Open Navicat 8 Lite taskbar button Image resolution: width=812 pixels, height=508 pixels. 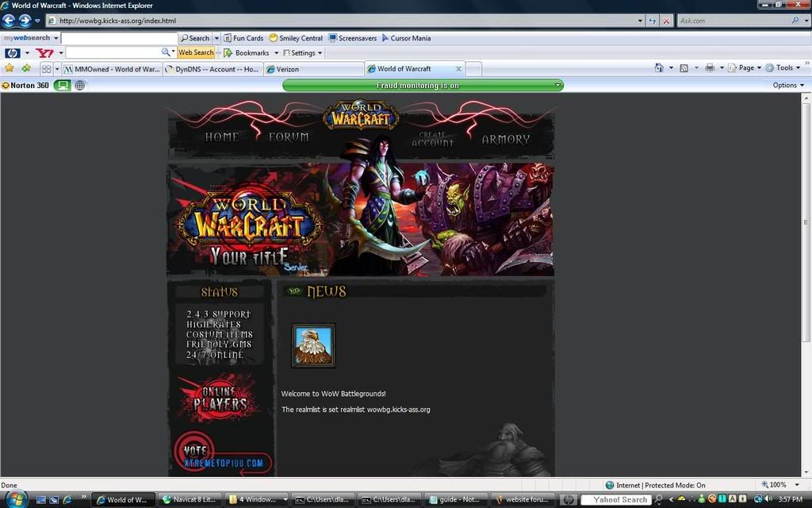point(190,500)
